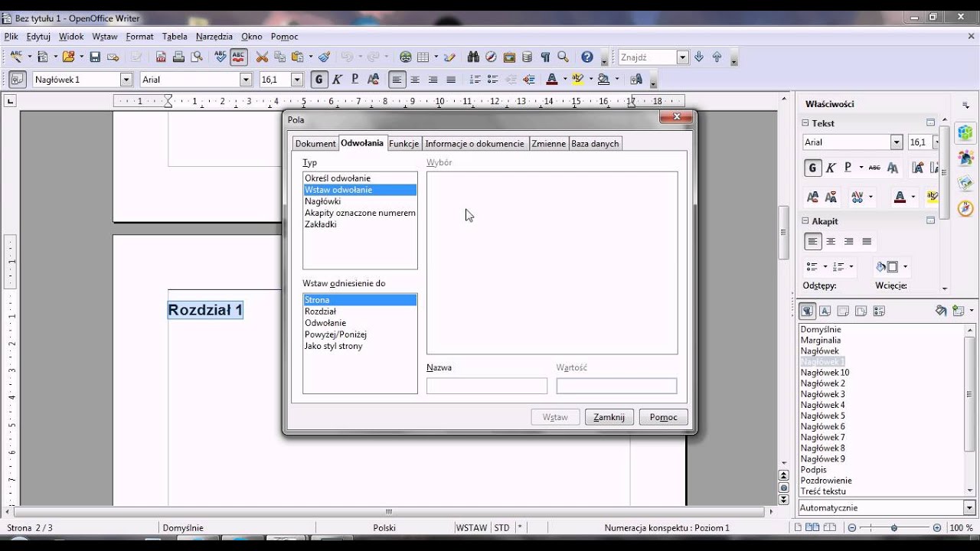Open Find & Replace binoculars icon
The width and height of the screenshot is (980, 551).
[x=472, y=57]
